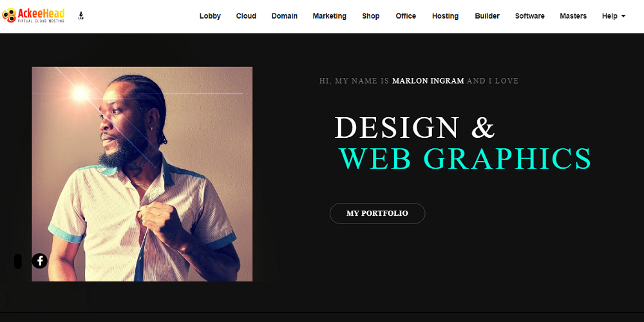Open the small Lab flask icon

coord(81,16)
